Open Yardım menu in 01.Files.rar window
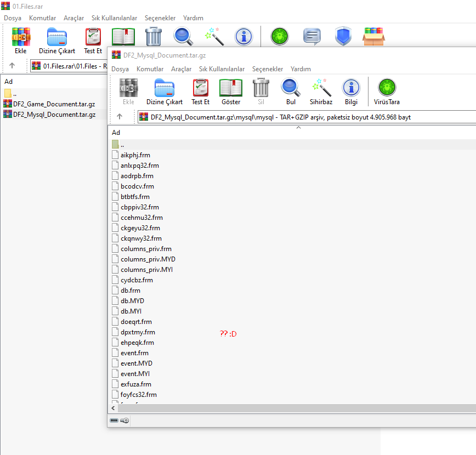The height and width of the screenshot is (455, 476). pos(193,18)
